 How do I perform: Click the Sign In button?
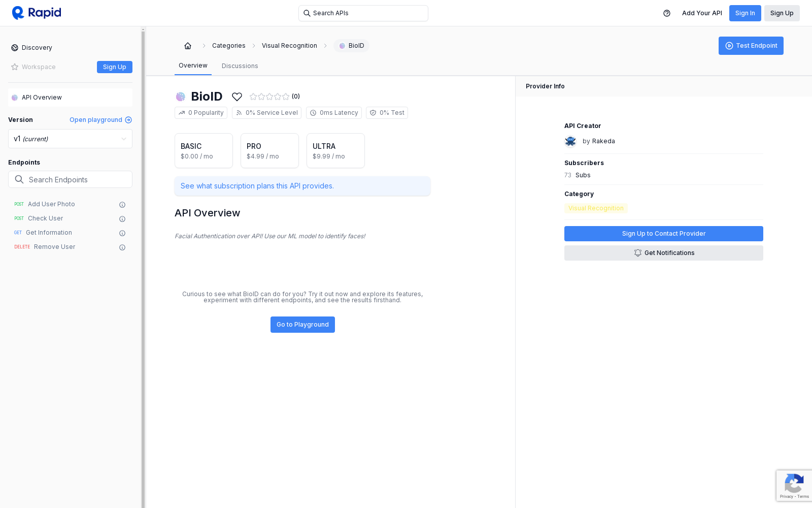point(745,13)
